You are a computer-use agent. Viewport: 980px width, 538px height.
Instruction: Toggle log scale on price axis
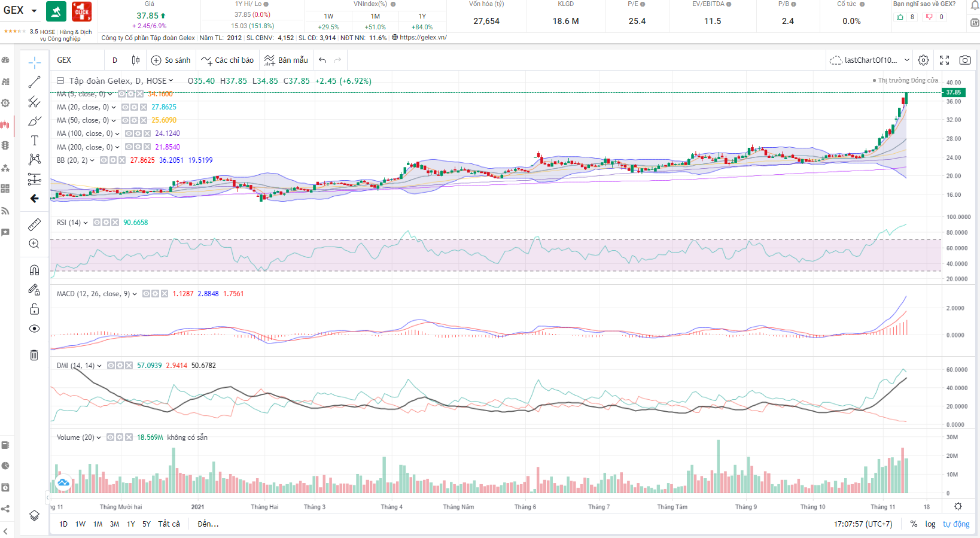pyautogui.click(x=930, y=524)
